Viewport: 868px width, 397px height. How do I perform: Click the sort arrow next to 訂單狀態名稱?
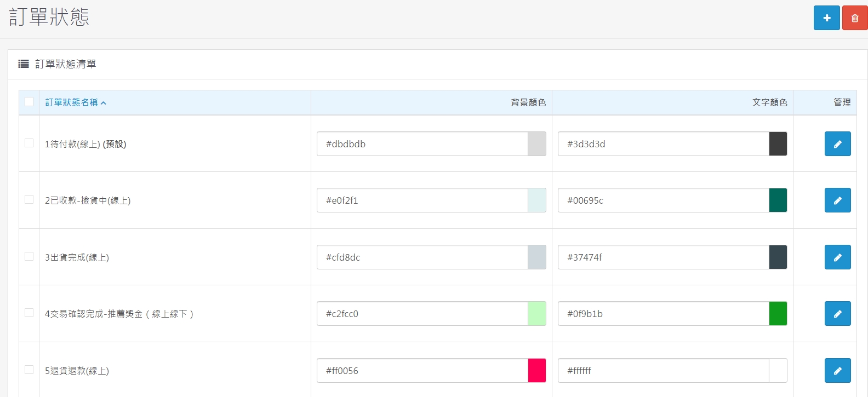coord(103,103)
